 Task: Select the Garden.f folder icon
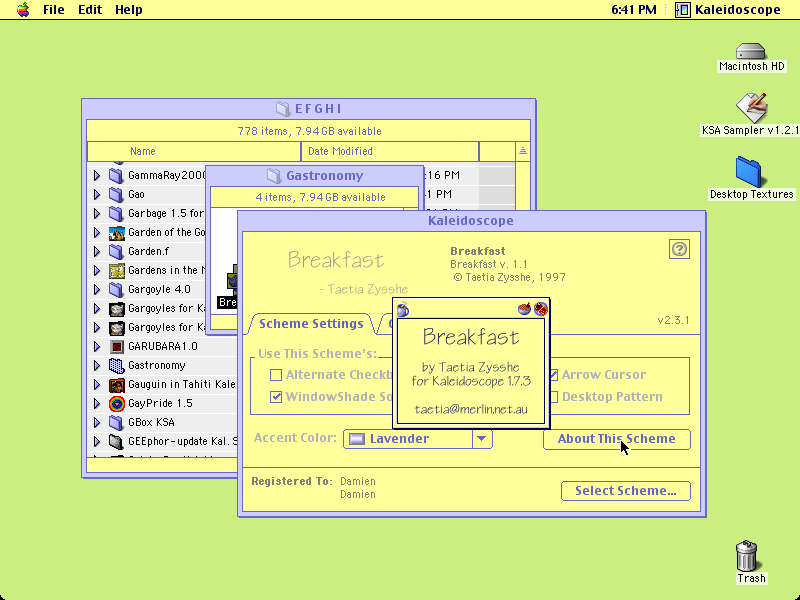pyautogui.click(x=116, y=252)
